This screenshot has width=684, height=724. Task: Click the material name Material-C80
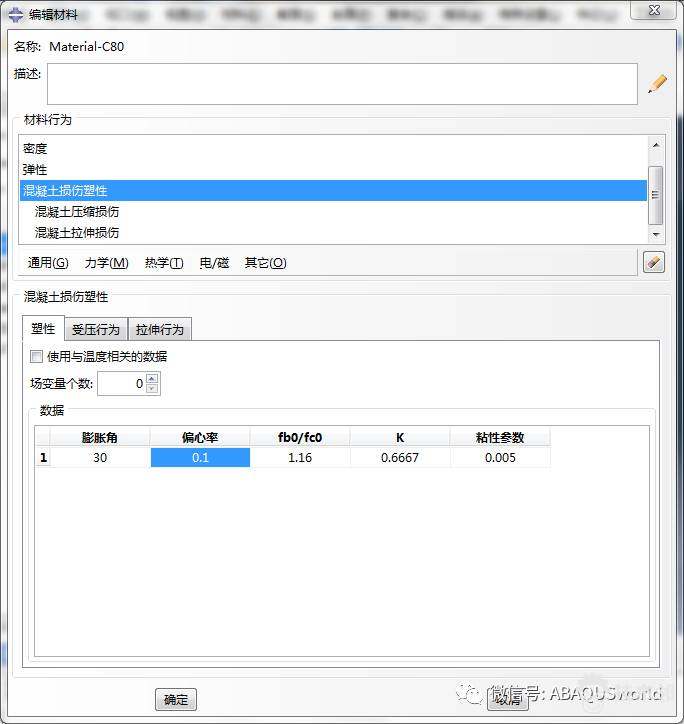coord(86,47)
